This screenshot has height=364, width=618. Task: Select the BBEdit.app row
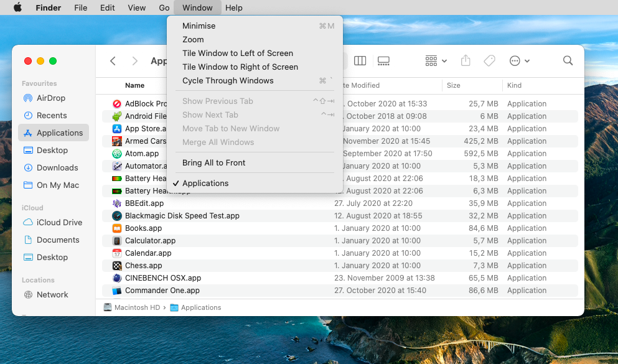pos(340,203)
